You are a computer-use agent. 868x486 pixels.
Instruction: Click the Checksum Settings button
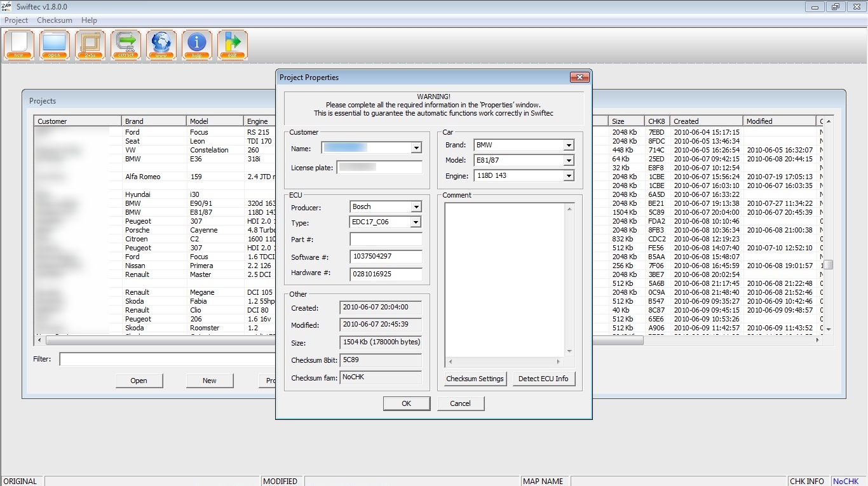(x=475, y=379)
